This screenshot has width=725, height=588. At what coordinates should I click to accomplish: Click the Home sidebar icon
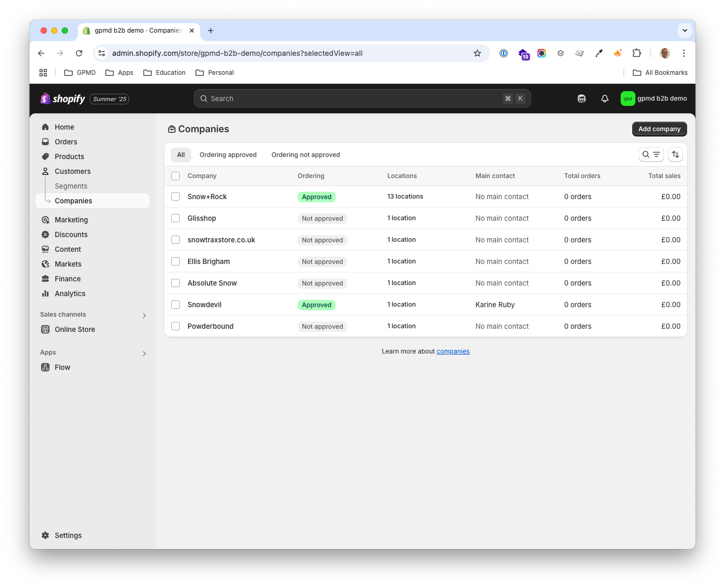pyautogui.click(x=45, y=127)
